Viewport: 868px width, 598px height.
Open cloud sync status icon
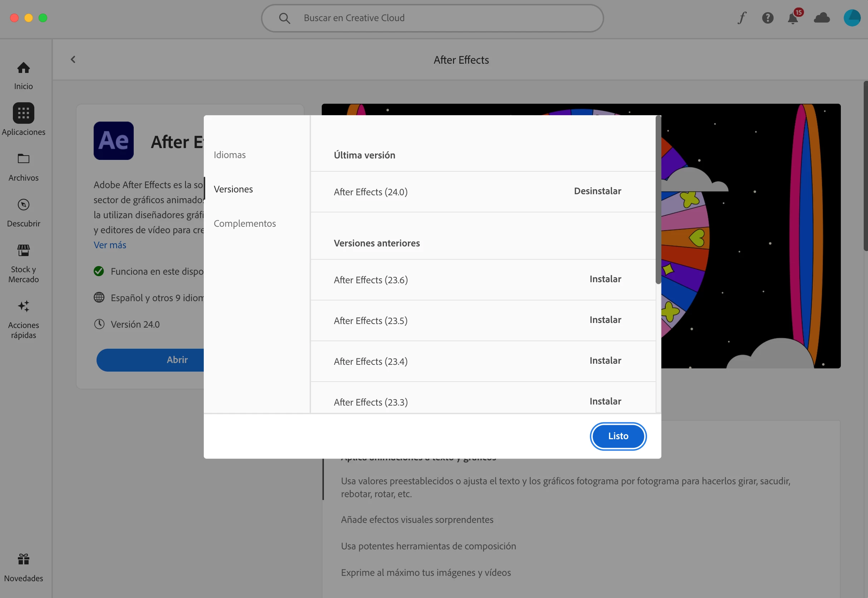click(822, 18)
